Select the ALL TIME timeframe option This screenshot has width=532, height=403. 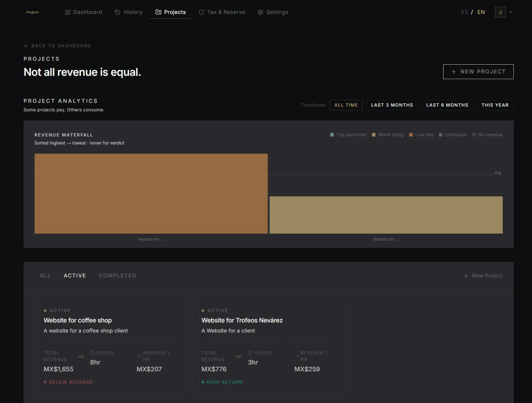pos(346,105)
